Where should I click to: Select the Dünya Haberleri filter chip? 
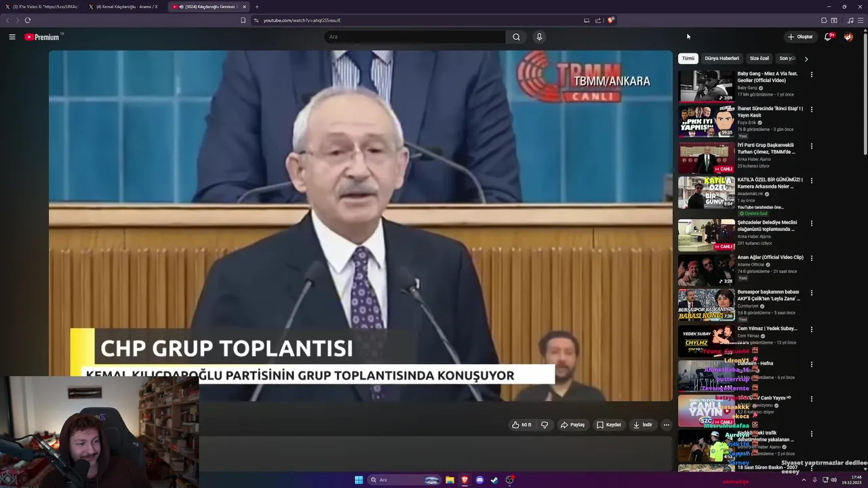click(x=722, y=58)
